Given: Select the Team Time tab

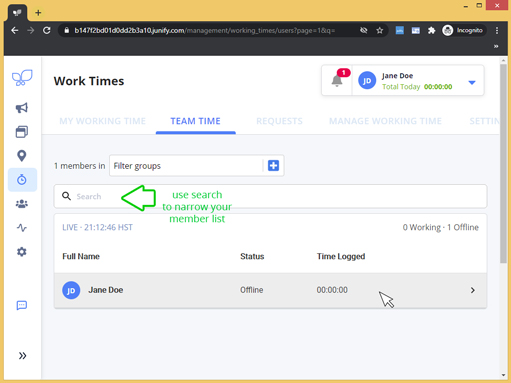Looking at the screenshot, I should coord(196,121).
